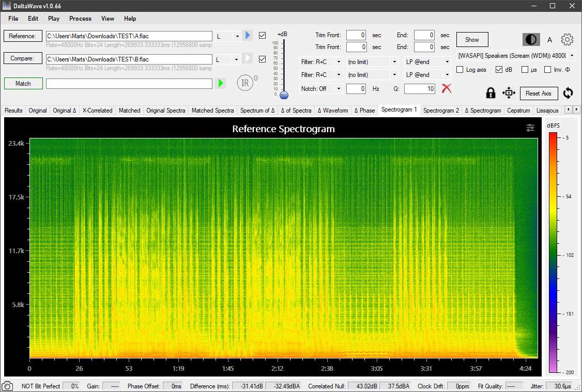Toggle dark/light contrast theme icon

pyautogui.click(x=531, y=40)
